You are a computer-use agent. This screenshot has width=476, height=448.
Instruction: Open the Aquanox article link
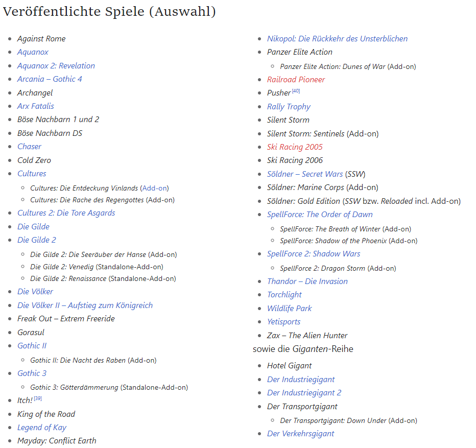click(33, 52)
